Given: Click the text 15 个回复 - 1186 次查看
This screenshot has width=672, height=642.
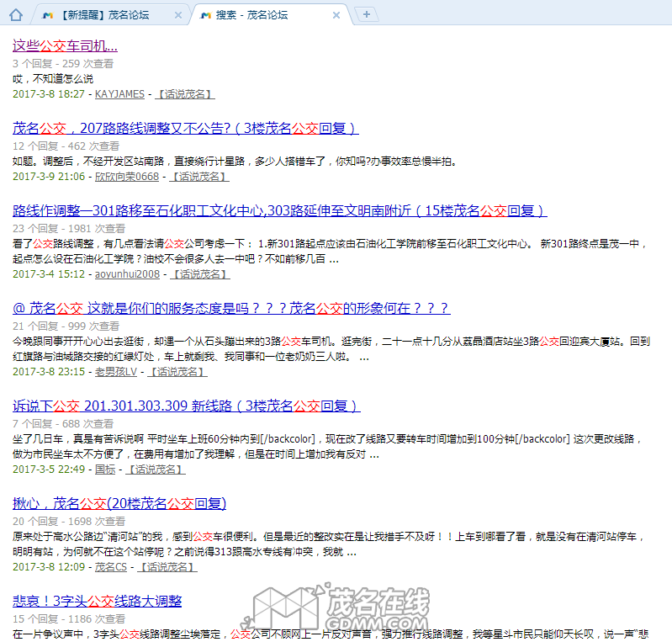Looking at the screenshot, I should point(69,618).
